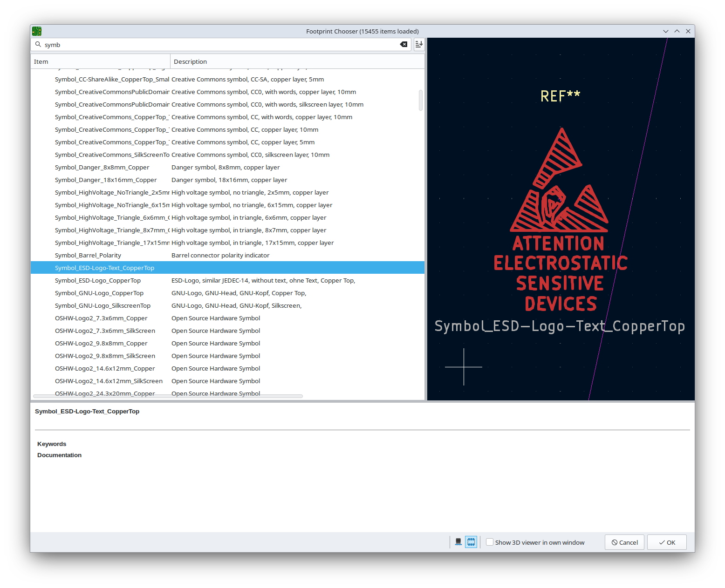Sort by the Item column header

point(101,61)
